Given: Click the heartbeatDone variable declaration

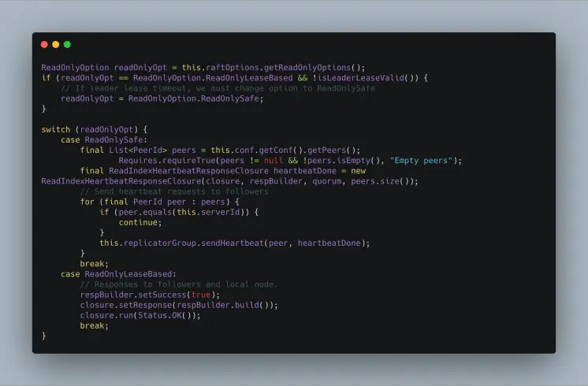Looking at the screenshot, I should [x=305, y=171].
